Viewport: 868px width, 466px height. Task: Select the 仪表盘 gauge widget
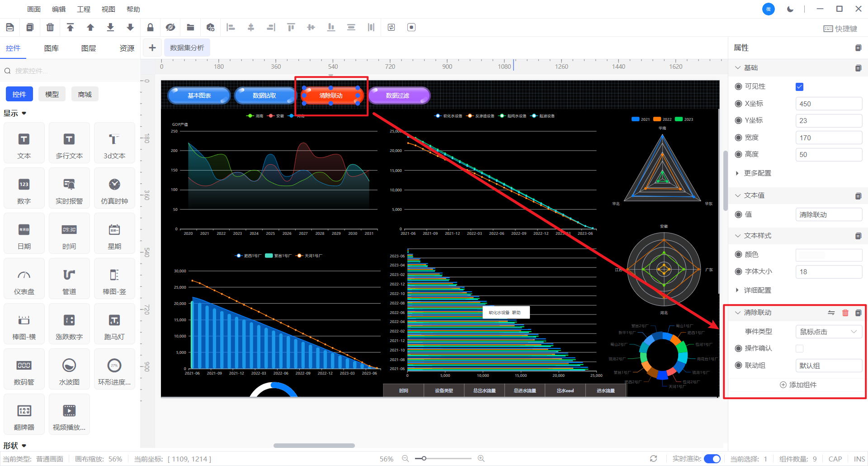(24, 279)
